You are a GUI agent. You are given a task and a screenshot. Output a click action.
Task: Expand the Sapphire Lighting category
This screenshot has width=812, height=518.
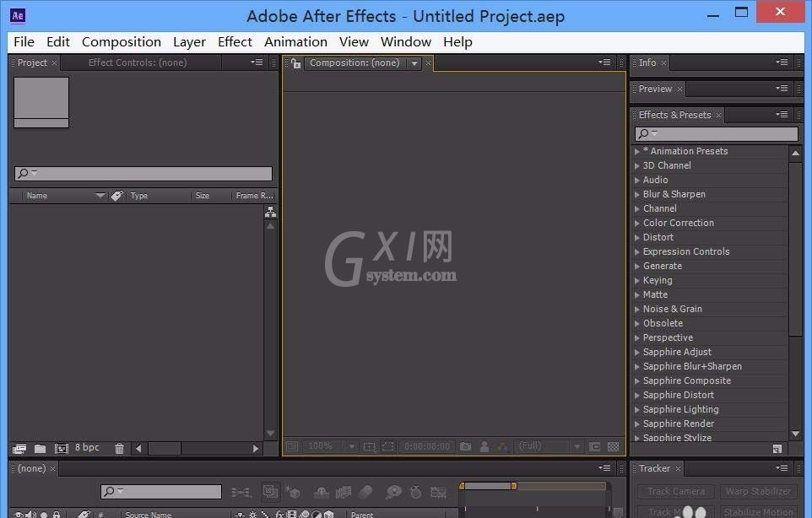pyautogui.click(x=637, y=409)
